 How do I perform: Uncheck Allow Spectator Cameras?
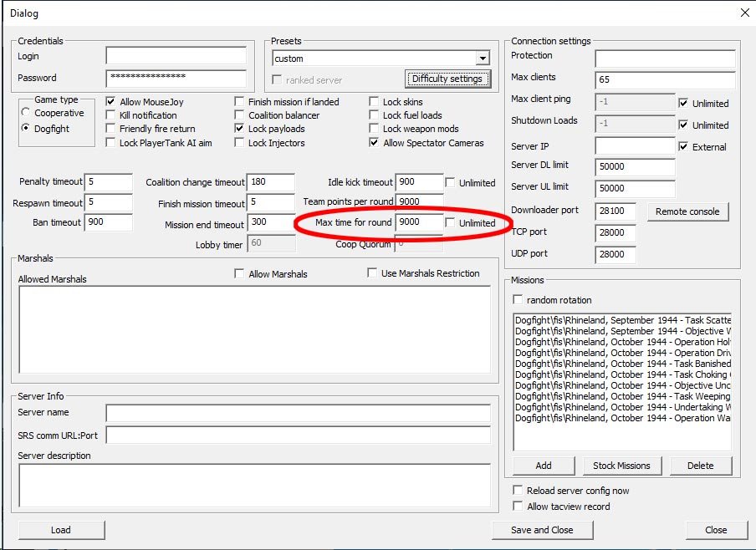click(375, 143)
